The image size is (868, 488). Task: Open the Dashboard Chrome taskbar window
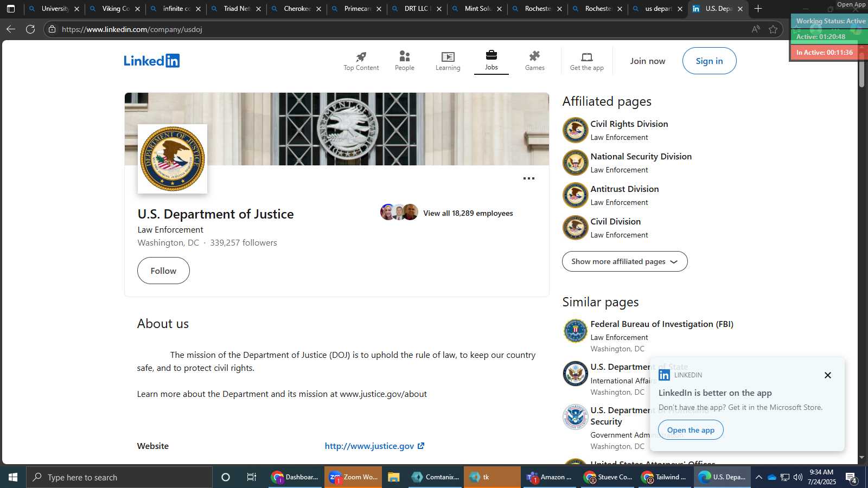click(295, 477)
